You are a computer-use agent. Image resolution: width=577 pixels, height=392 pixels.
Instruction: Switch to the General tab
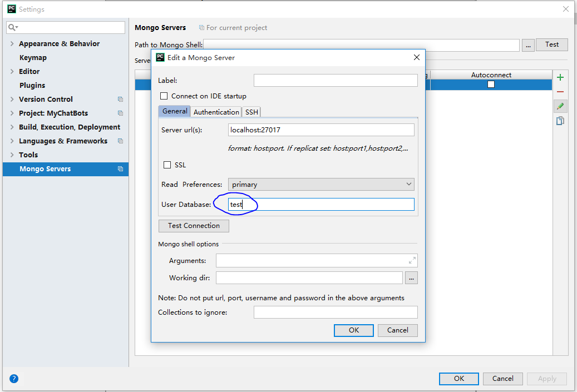[x=174, y=111]
